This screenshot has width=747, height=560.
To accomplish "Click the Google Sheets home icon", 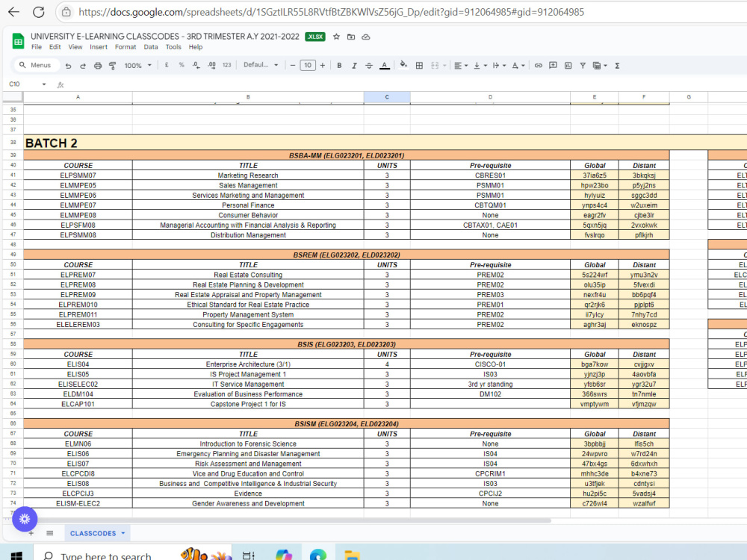I will click(18, 41).
